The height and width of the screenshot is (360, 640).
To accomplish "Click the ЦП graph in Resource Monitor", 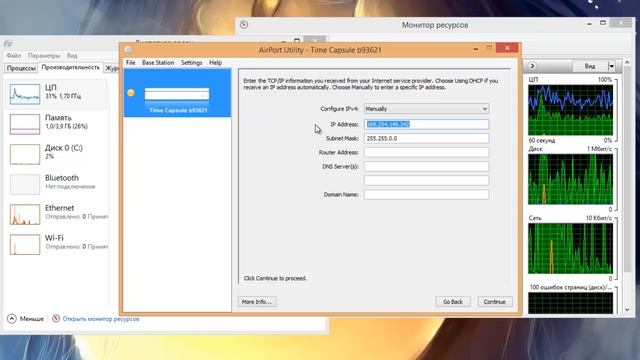I will (570, 110).
